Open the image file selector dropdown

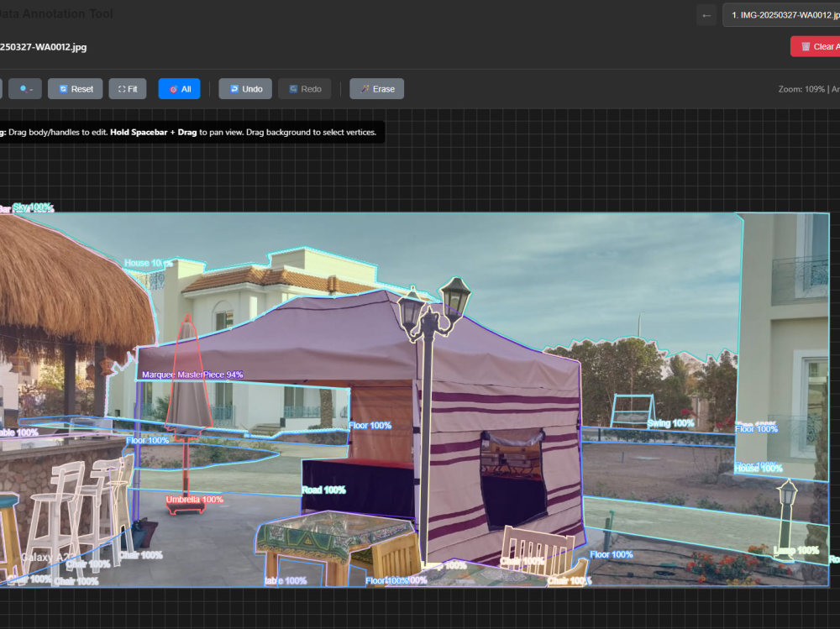click(781, 16)
